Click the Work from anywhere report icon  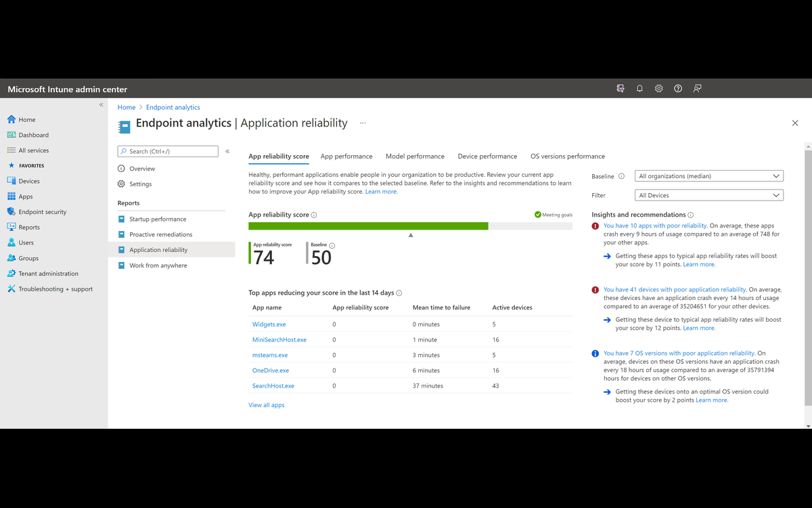(x=121, y=266)
